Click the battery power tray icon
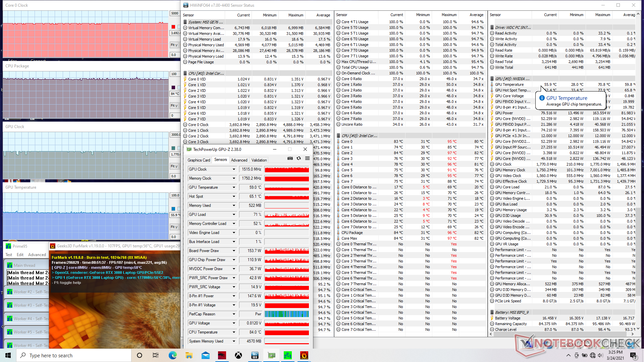The image size is (644, 362). pos(584,355)
